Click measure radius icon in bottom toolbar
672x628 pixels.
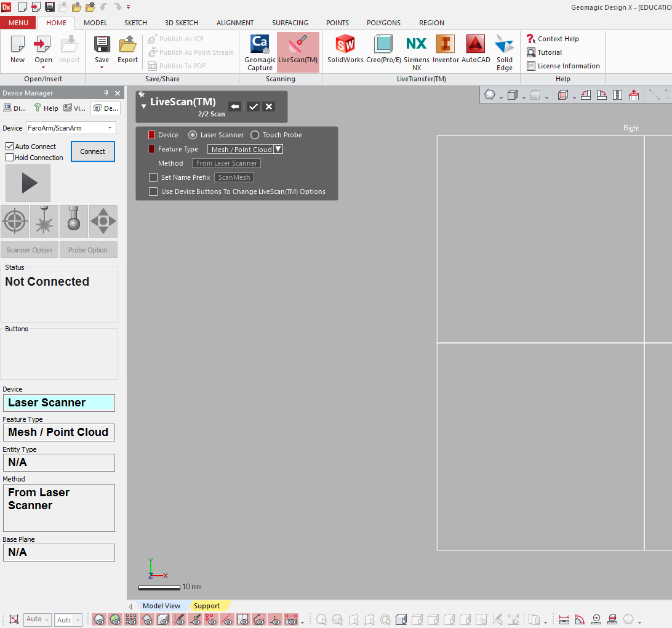596,619
